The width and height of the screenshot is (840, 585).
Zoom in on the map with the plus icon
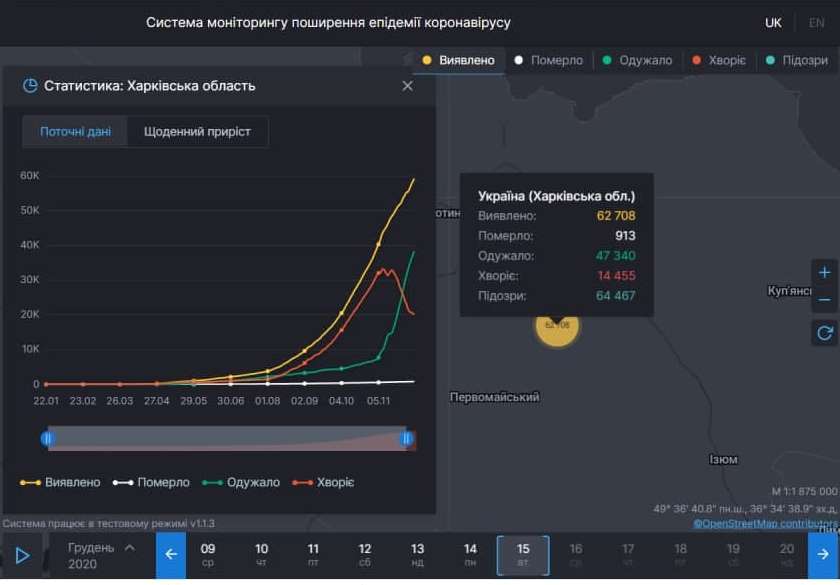[x=824, y=271]
